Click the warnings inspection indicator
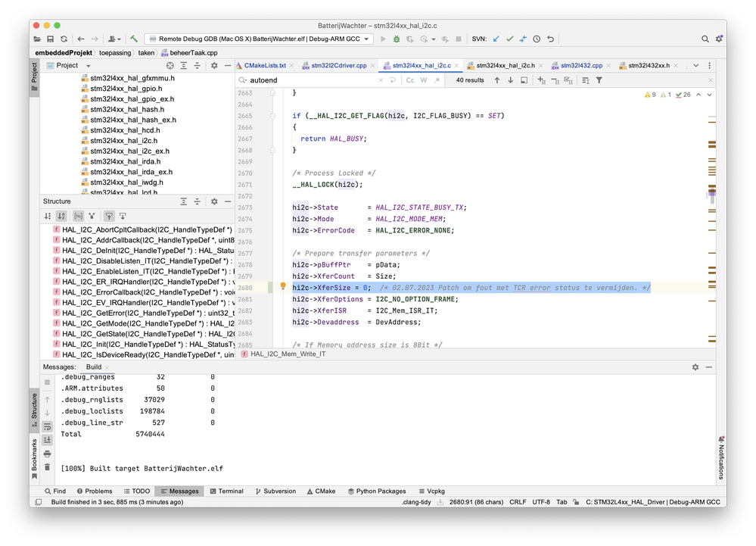 (650, 95)
